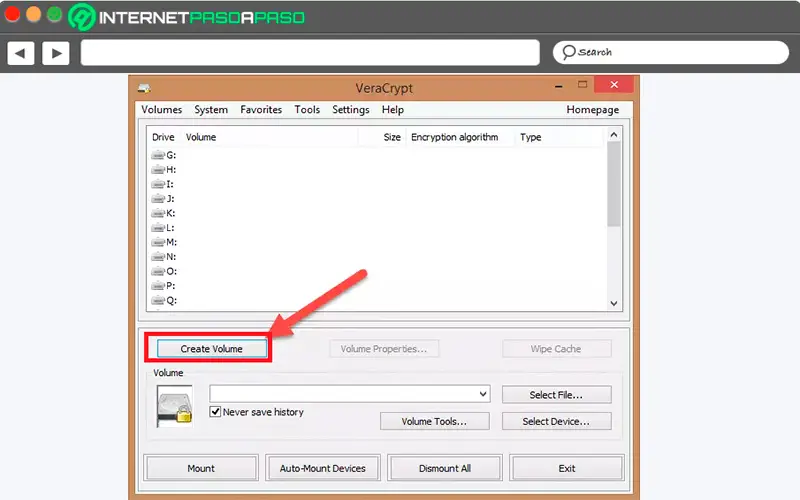The width and height of the screenshot is (800, 500).
Task: Click the Type column header
Action: coord(531,137)
